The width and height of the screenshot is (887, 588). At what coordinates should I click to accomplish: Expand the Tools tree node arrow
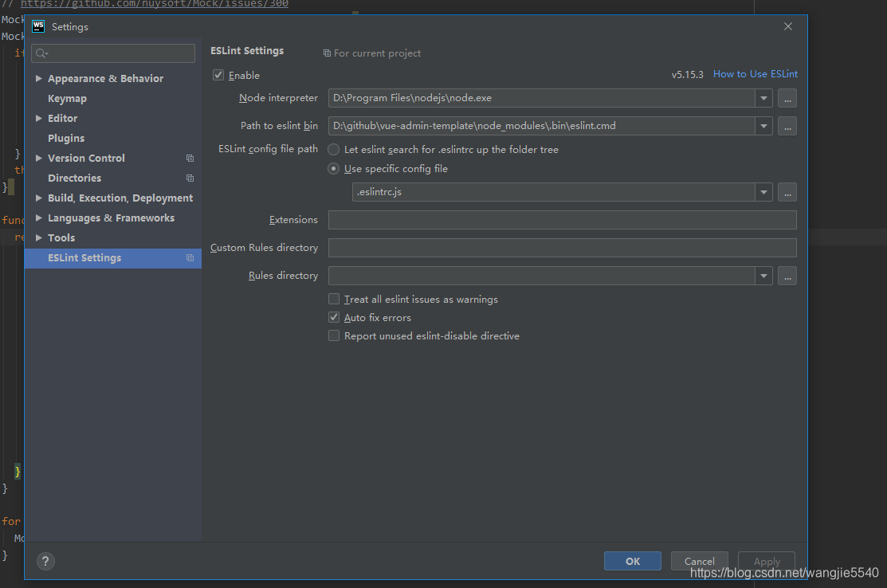pyautogui.click(x=38, y=238)
